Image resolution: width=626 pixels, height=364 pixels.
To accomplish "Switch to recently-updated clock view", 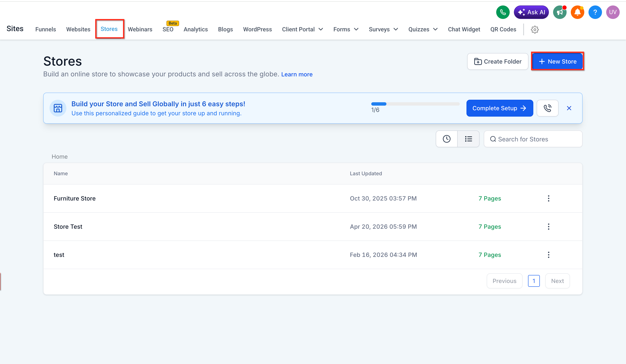I will pyautogui.click(x=446, y=139).
